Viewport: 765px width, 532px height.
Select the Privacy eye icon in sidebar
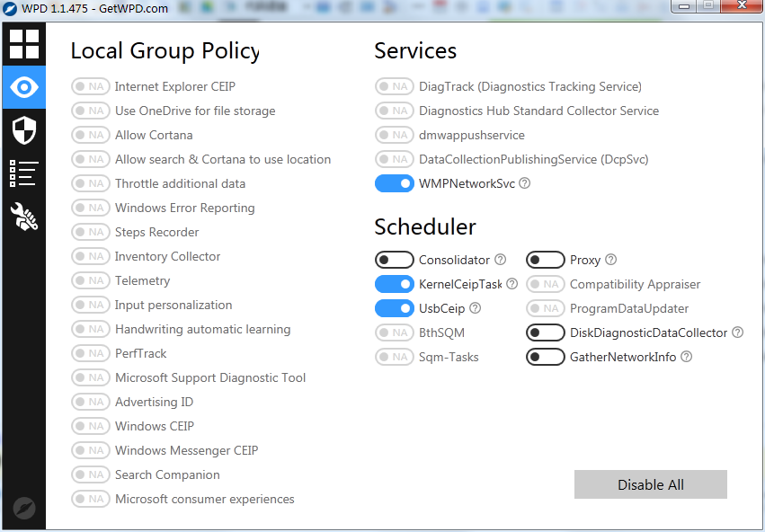24,87
